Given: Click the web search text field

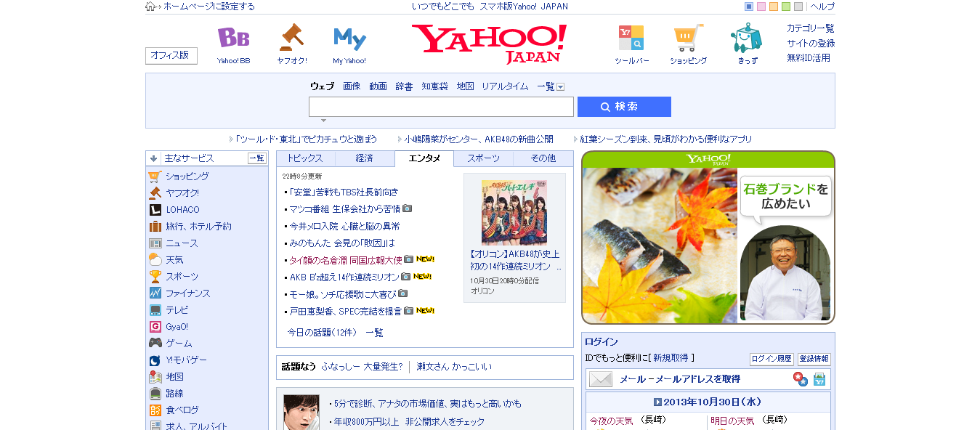Looking at the screenshot, I should click(441, 107).
